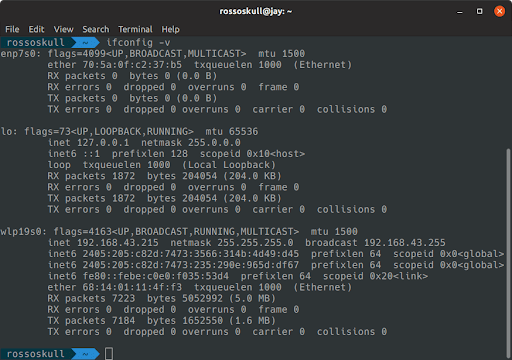Image resolution: width=512 pixels, height=360 pixels.
Task: Click netmask 255.0.0.0 value
Action: point(214,143)
